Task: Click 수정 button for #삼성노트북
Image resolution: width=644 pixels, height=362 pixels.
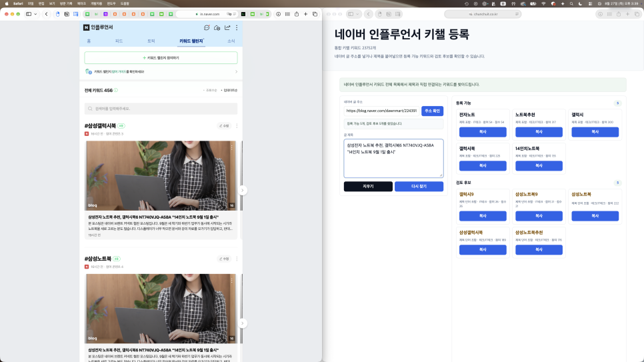Action: [x=224, y=259]
